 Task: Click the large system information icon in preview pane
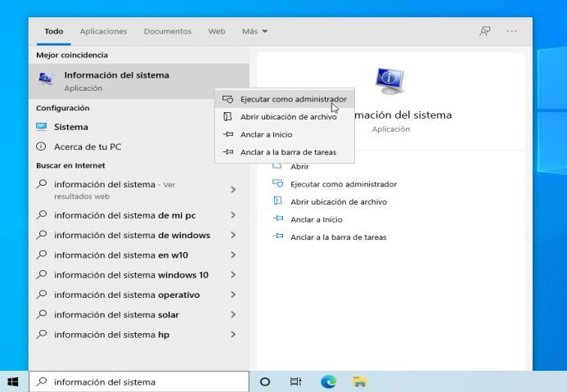coord(390,81)
